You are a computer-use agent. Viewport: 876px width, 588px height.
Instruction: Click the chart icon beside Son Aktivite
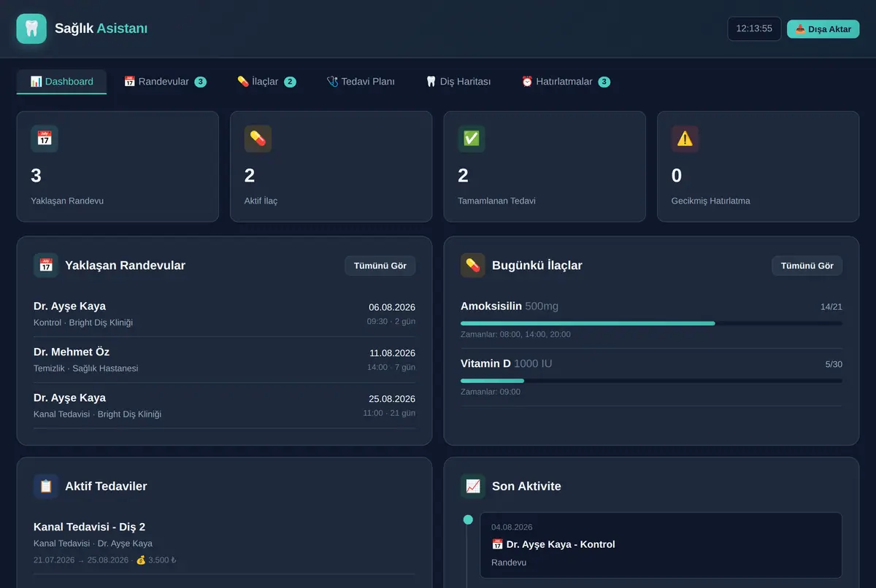point(473,486)
